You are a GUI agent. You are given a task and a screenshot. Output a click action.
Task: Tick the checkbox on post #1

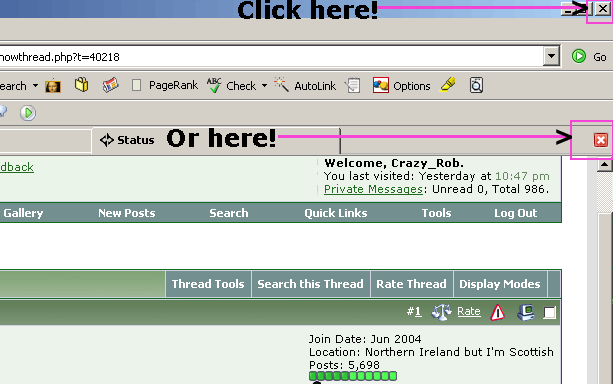click(549, 313)
